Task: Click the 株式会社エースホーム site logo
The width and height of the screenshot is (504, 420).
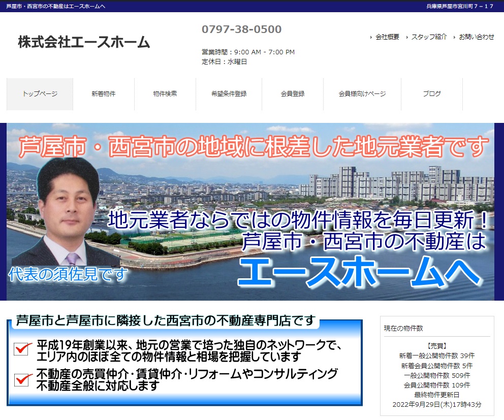Action: pos(84,42)
